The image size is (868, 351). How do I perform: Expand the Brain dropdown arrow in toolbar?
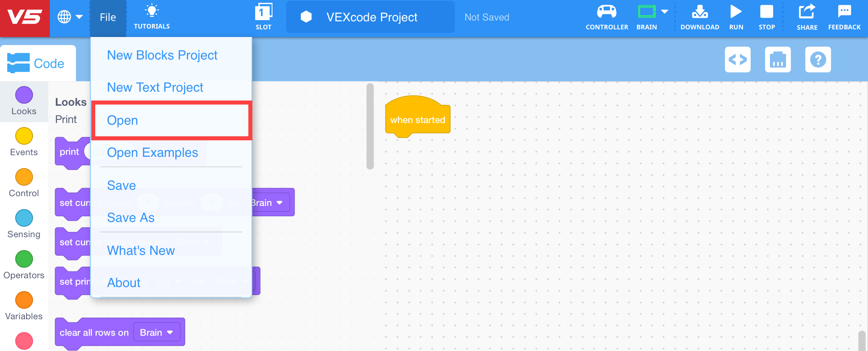[x=665, y=12]
